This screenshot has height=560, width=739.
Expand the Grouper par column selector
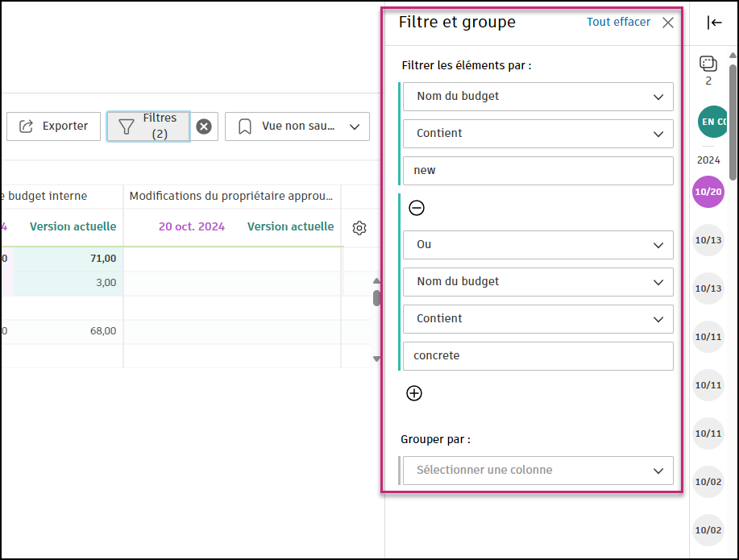pyautogui.click(x=538, y=471)
